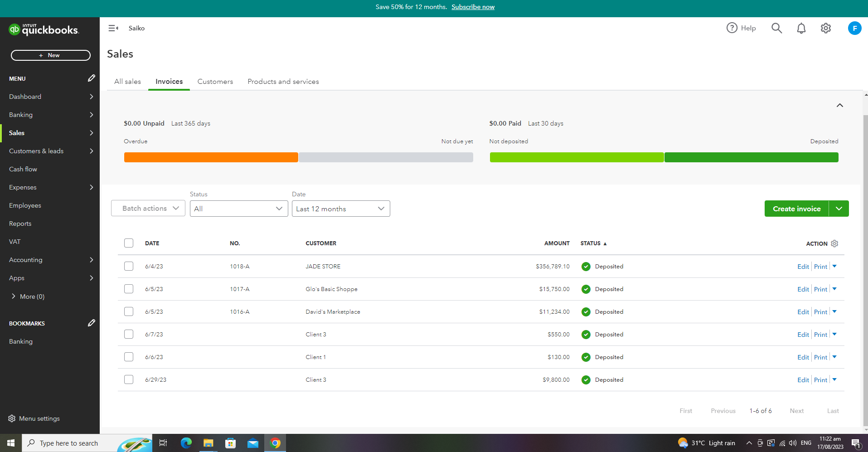Open the Batch actions dropdown

click(x=148, y=208)
